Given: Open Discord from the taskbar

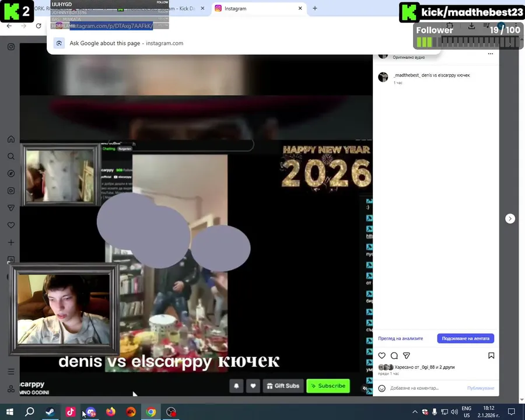Looking at the screenshot, I should (x=91, y=412).
